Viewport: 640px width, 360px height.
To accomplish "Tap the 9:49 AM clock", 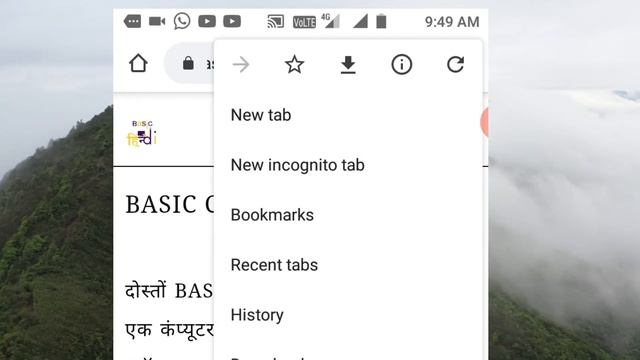I will [452, 22].
